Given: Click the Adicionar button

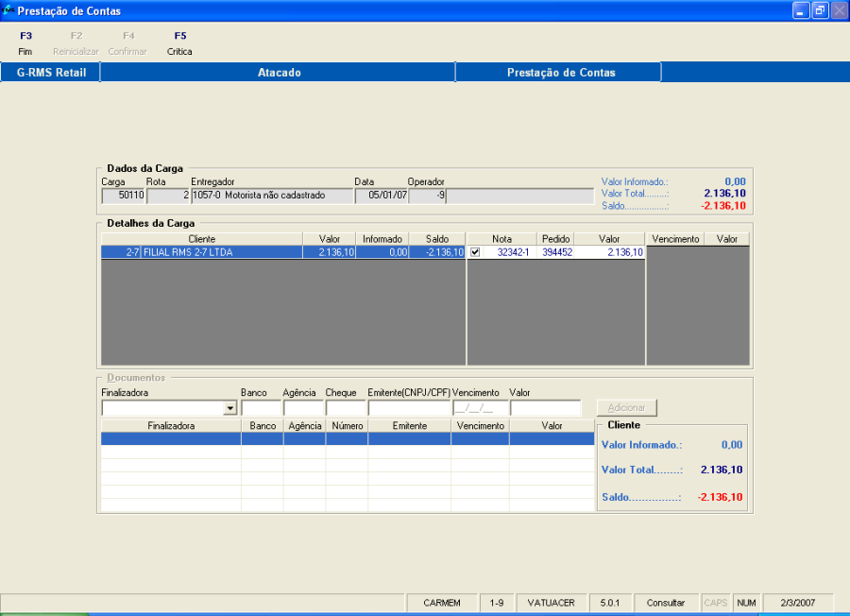Looking at the screenshot, I should click(x=626, y=408).
